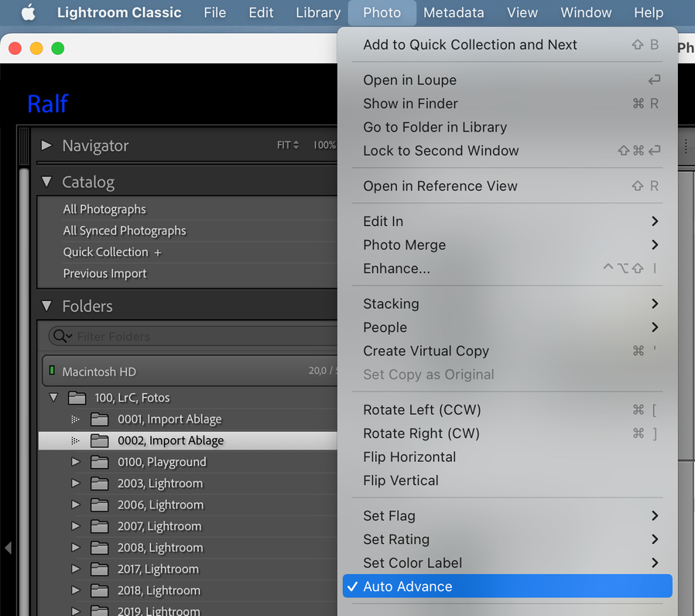Click the Ralf identity plate
This screenshot has width=695, height=616.
point(48,104)
